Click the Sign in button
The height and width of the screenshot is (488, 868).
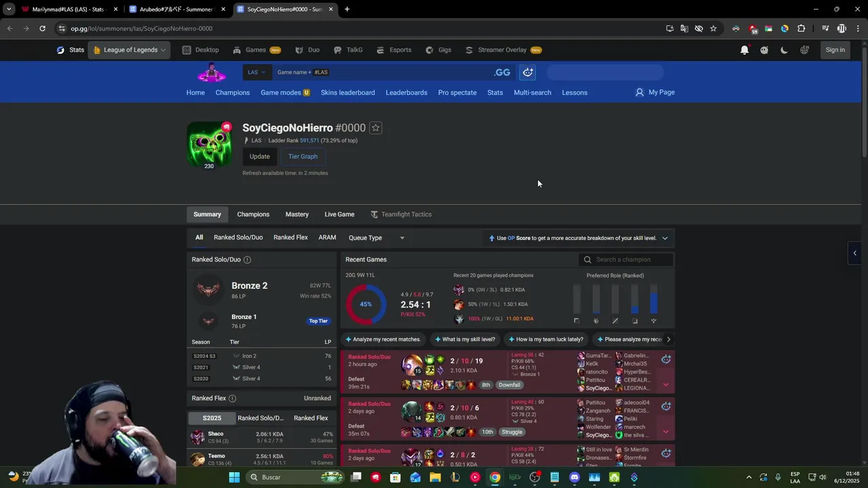[835, 49]
